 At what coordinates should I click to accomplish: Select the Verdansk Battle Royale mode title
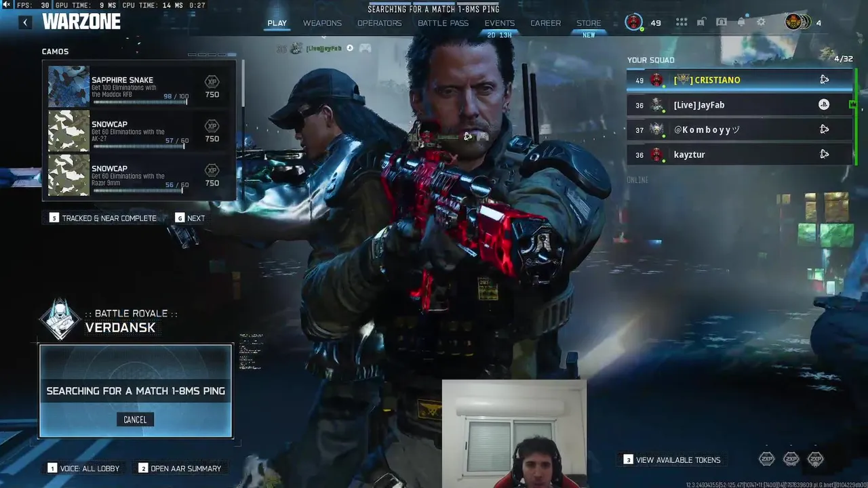120,327
